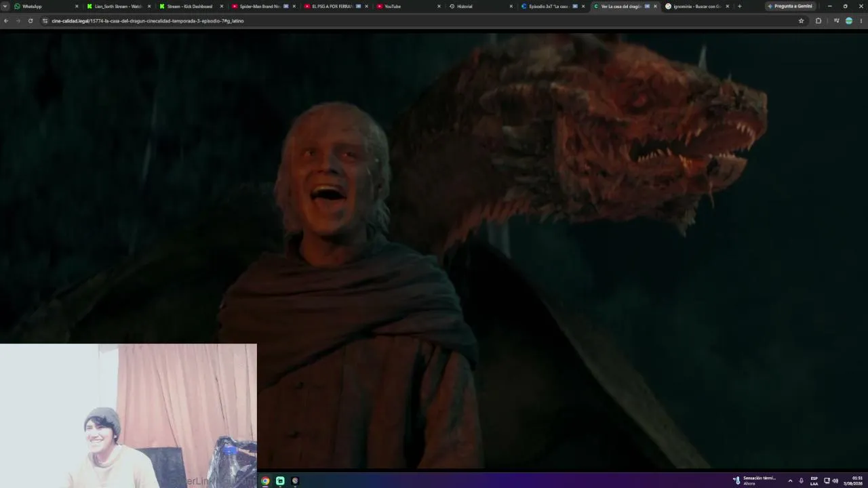Open the Historial tab
This screenshot has height=488, width=868.
coord(481,6)
